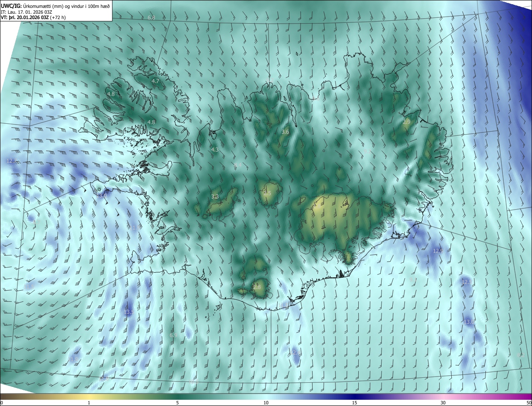Select the 4.3 value label
The height and width of the screenshot is (406, 532).
pyautogui.click(x=214, y=149)
